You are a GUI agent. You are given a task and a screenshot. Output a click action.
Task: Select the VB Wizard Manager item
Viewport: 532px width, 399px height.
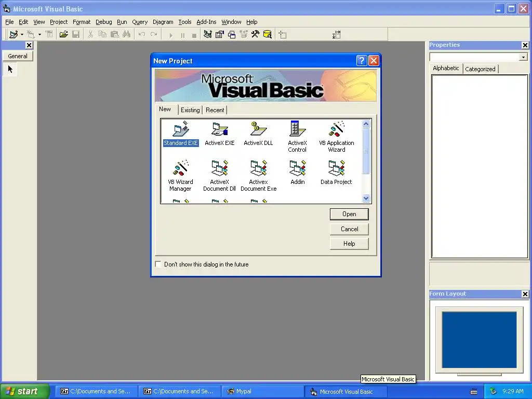pyautogui.click(x=180, y=176)
